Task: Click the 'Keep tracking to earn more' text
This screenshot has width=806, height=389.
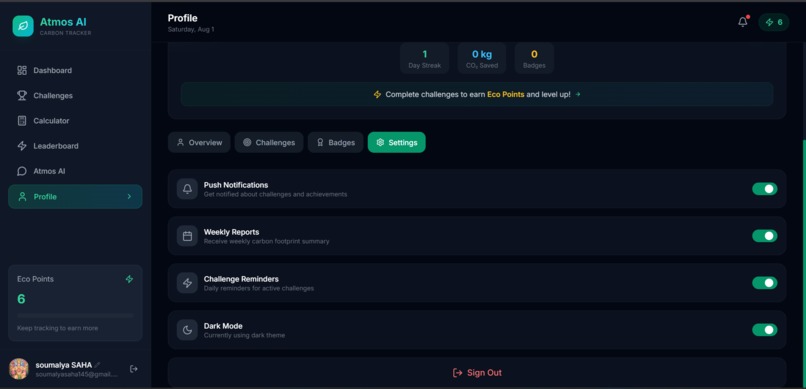Action: click(58, 328)
